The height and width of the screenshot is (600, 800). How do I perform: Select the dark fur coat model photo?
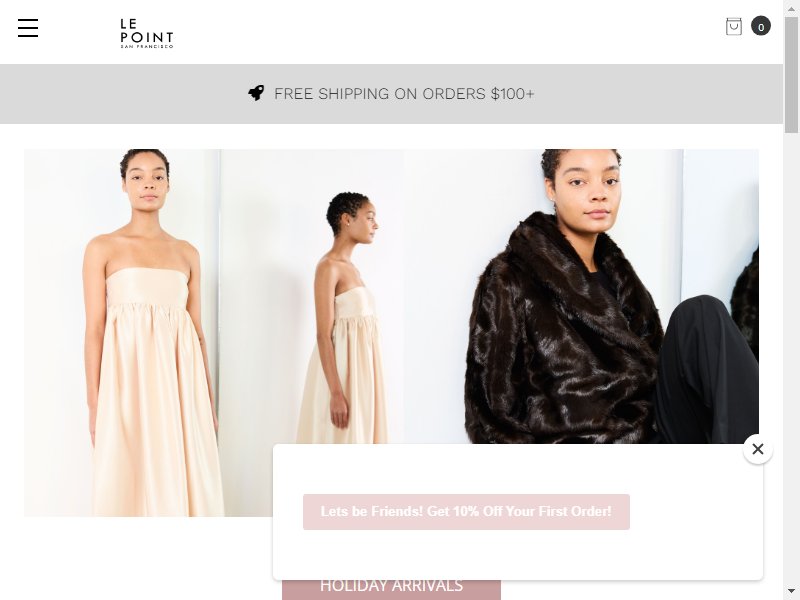(544, 297)
